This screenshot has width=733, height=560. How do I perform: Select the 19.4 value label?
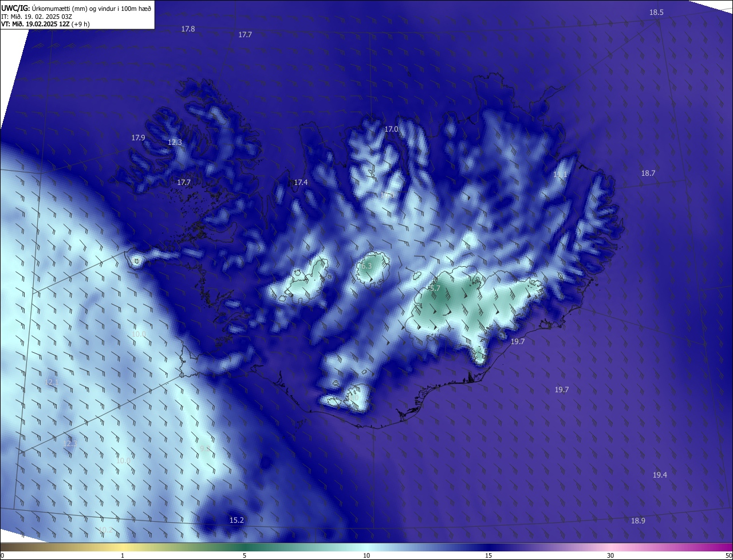(660, 475)
